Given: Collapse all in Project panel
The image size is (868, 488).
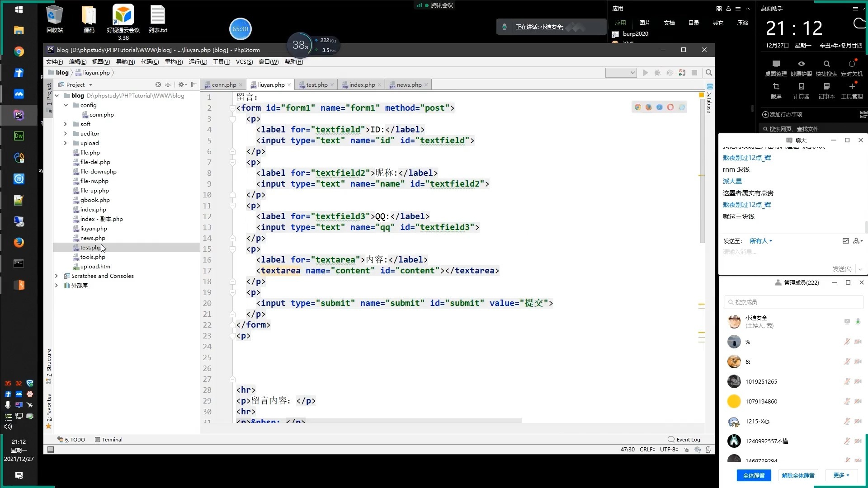Looking at the screenshot, I should pyautogui.click(x=168, y=84).
